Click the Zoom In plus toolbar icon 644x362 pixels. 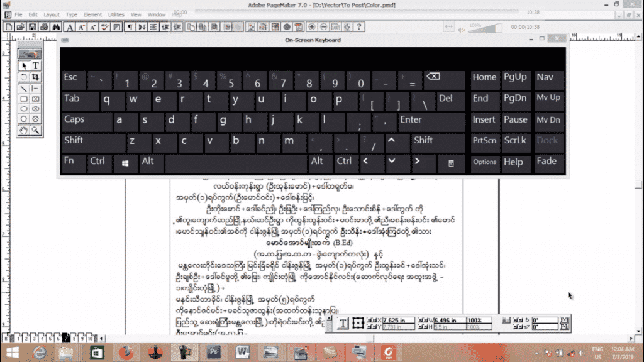pyautogui.click(x=312, y=27)
